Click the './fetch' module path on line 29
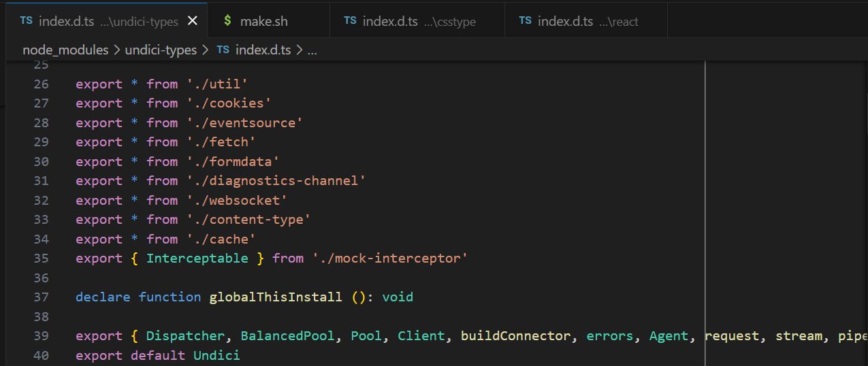 click(x=221, y=142)
